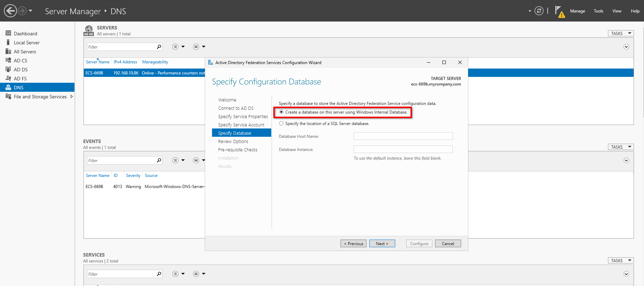Open the Tools menu
Image resolution: width=644 pixels, height=286 pixels.
[x=598, y=11]
